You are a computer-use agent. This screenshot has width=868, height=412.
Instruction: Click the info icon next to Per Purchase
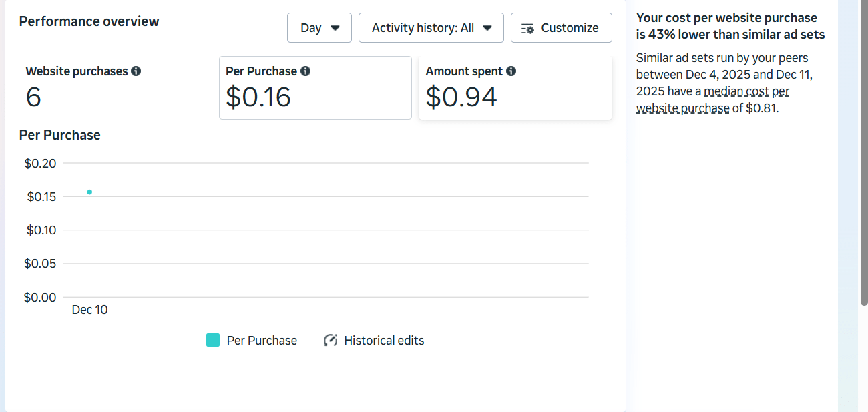(305, 71)
